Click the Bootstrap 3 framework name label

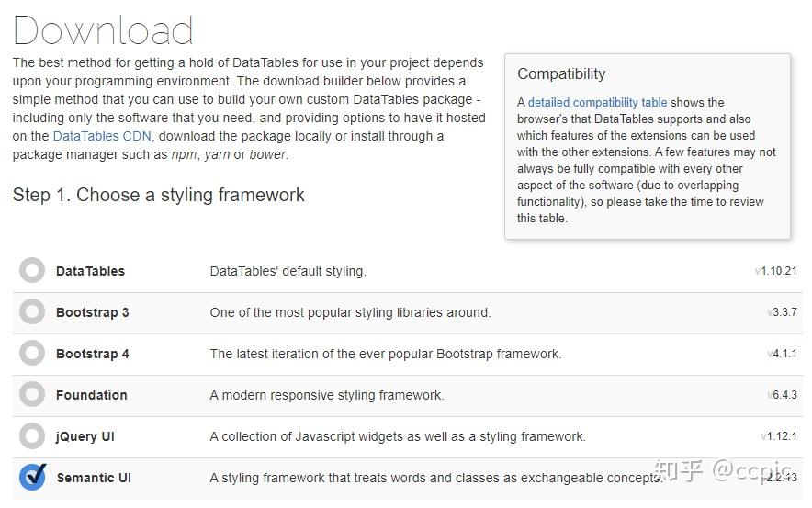point(92,312)
